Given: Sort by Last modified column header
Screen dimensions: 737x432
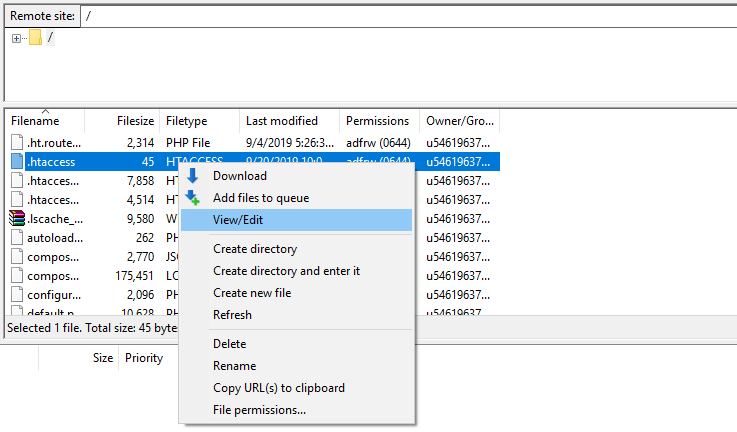Looking at the screenshot, I should pyautogui.click(x=281, y=121).
